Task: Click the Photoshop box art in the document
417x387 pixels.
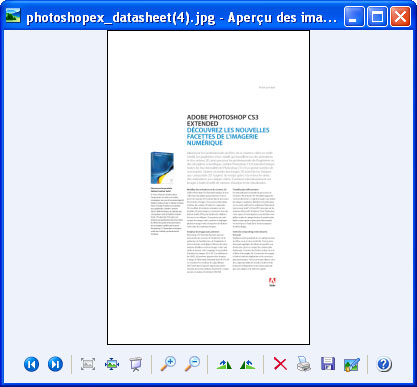Action: click(162, 168)
